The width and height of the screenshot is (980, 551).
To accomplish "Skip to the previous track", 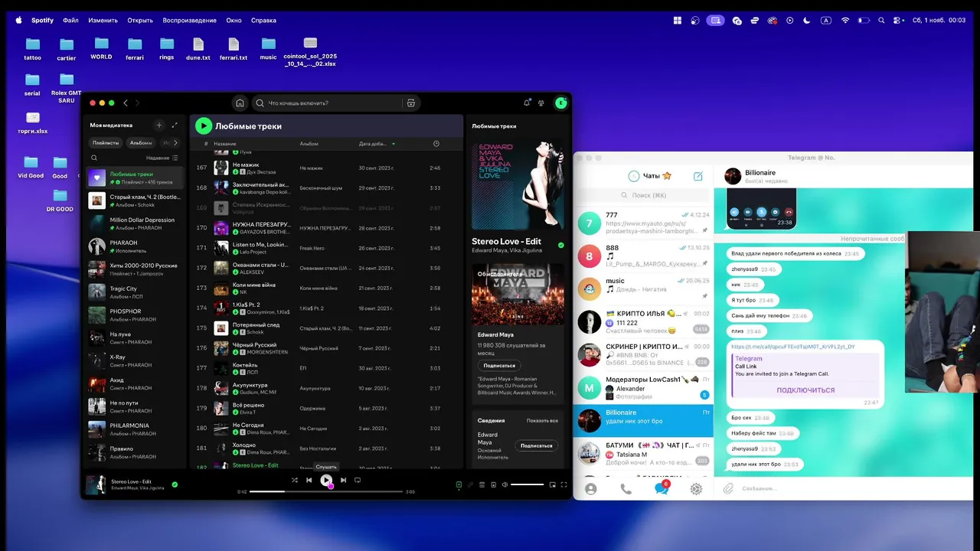I will (x=309, y=480).
